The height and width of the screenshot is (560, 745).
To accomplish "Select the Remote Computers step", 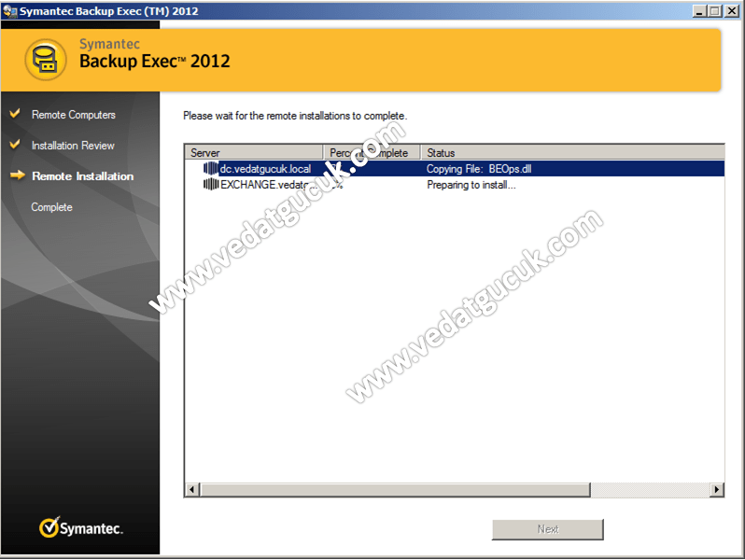I will 74,115.
